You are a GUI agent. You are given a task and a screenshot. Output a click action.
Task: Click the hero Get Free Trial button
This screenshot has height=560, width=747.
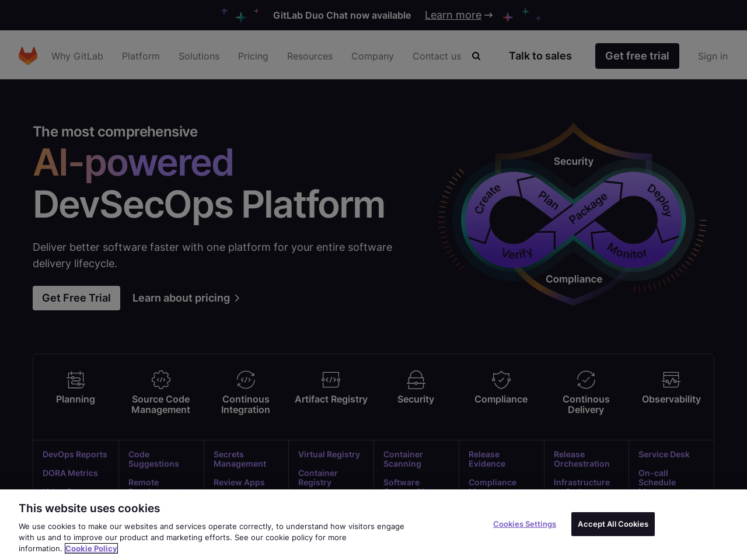[76, 298]
